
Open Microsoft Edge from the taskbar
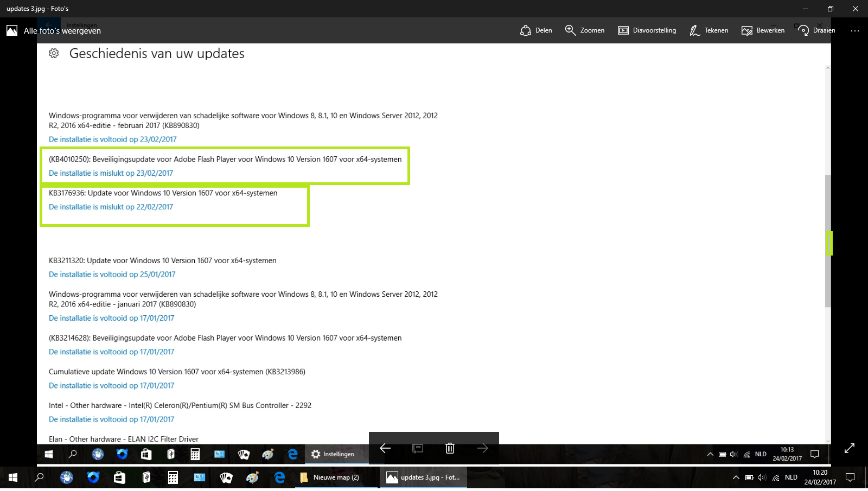[x=279, y=477]
